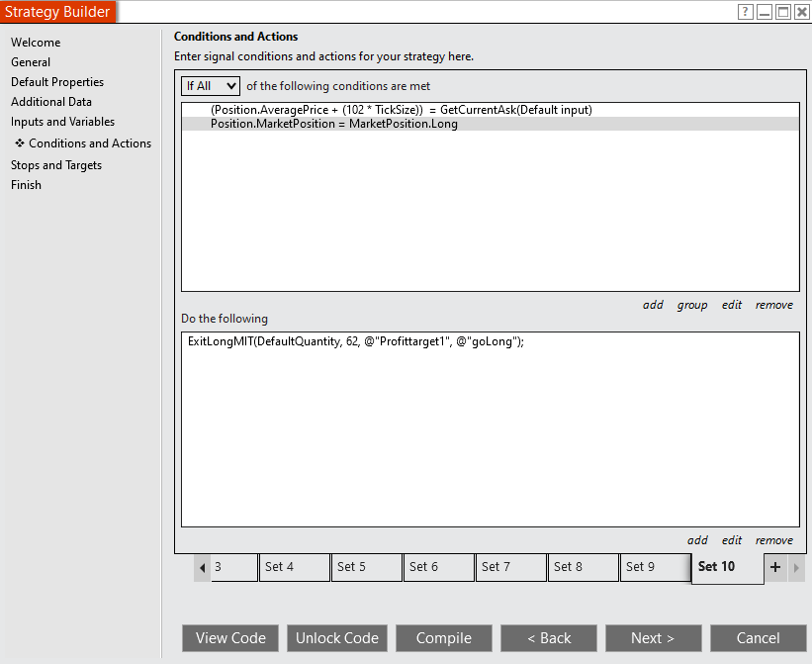
Task: Maximize the Strategy Builder window
Action: click(783, 12)
